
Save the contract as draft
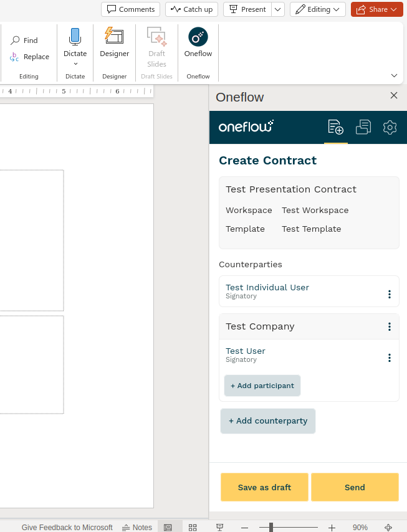[x=264, y=487]
